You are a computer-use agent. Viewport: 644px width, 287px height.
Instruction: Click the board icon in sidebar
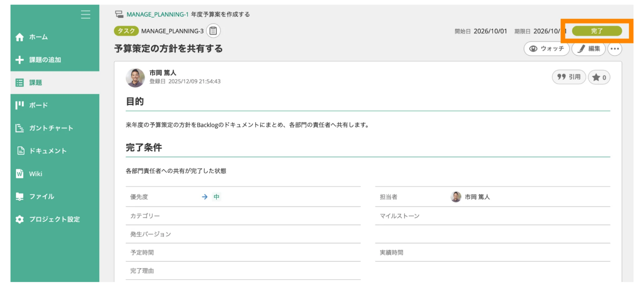pyautogui.click(x=20, y=105)
